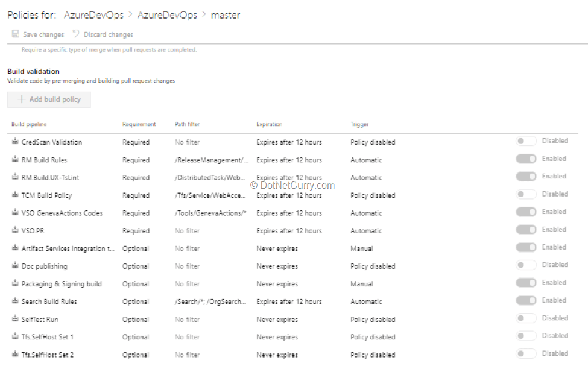
Task: Click the /DistributedTask/Web path filter cell
Action: (210, 177)
